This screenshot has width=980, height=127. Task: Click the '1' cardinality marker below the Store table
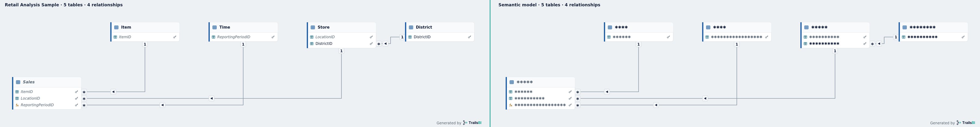click(x=341, y=51)
